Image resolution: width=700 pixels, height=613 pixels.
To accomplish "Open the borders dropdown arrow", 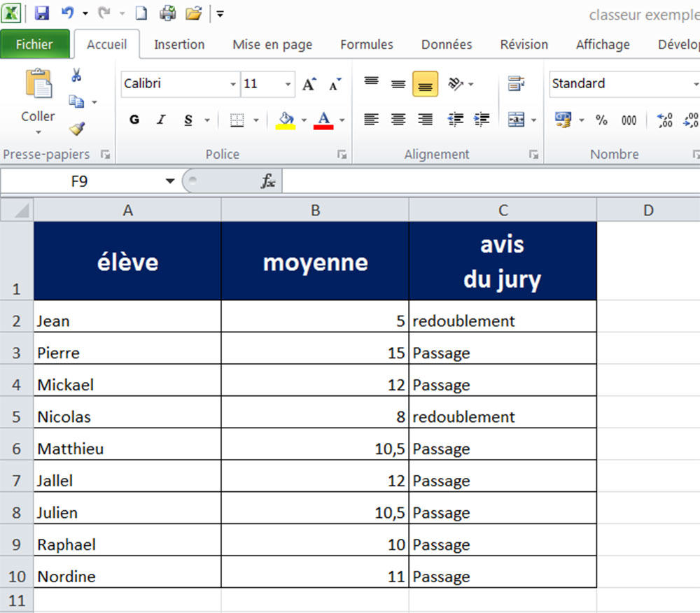I will tap(255, 120).
